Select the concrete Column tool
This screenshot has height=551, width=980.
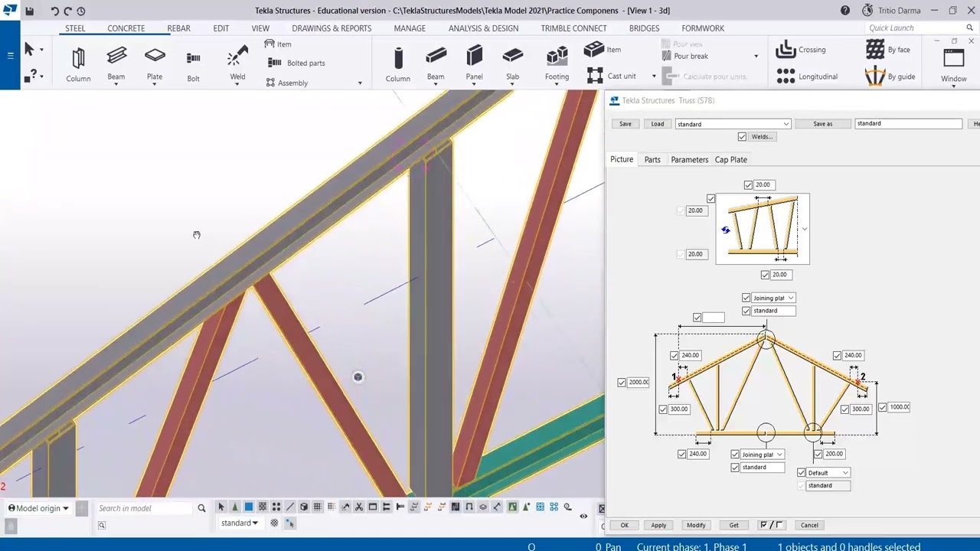pyautogui.click(x=397, y=64)
